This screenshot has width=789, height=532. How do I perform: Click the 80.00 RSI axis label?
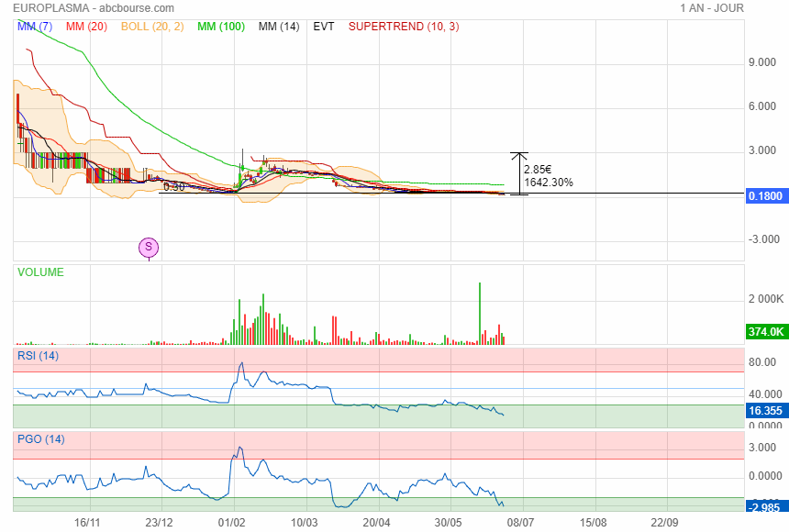click(762, 362)
